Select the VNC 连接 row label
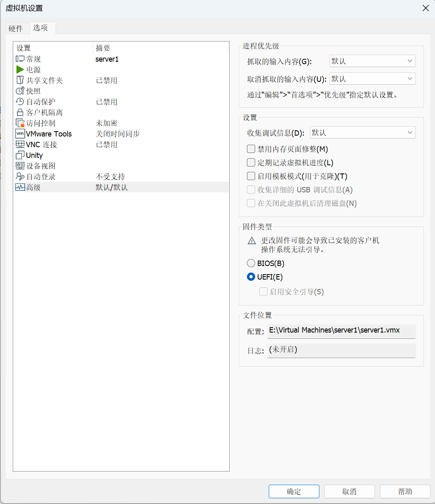This screenshot has height=504, width=435. 42,145
